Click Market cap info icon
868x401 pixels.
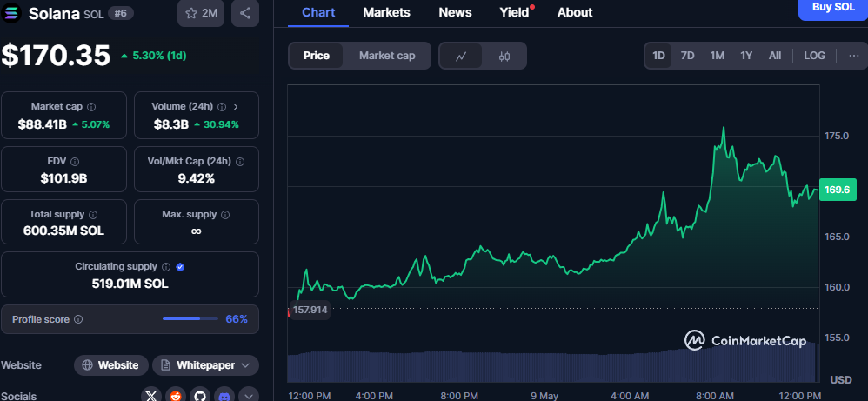pyautogui.click(x=91, y=106)
